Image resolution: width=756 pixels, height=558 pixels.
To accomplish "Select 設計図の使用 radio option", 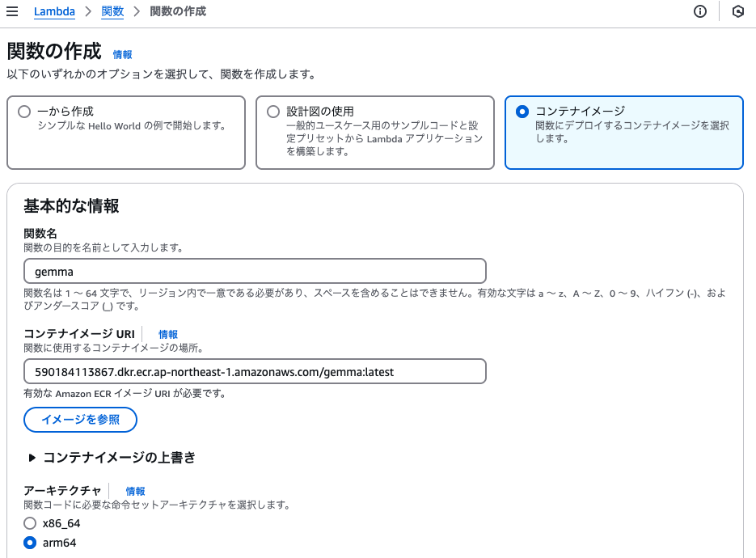I will [x=273, y=112].
